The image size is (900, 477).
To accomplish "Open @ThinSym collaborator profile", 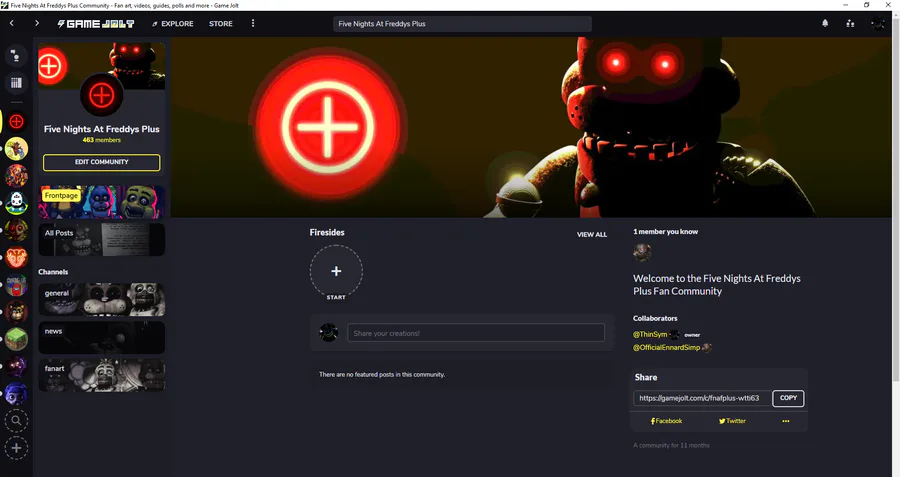I will 650,335.
